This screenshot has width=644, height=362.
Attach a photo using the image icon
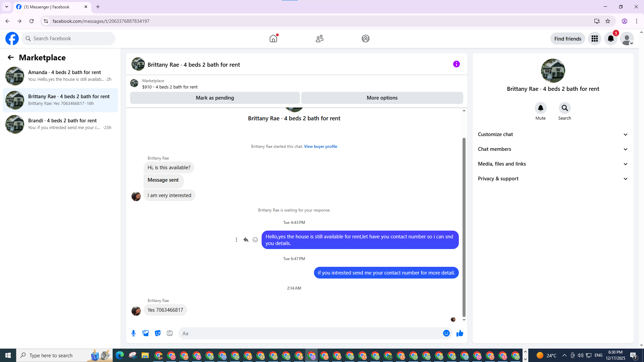coord(146,333)
